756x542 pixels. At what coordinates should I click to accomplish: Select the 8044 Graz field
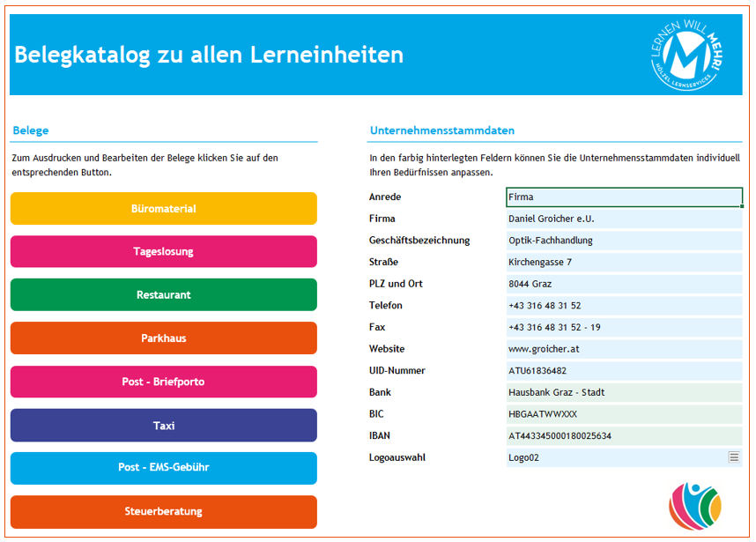pyautogui.click(x=624, y=284)
